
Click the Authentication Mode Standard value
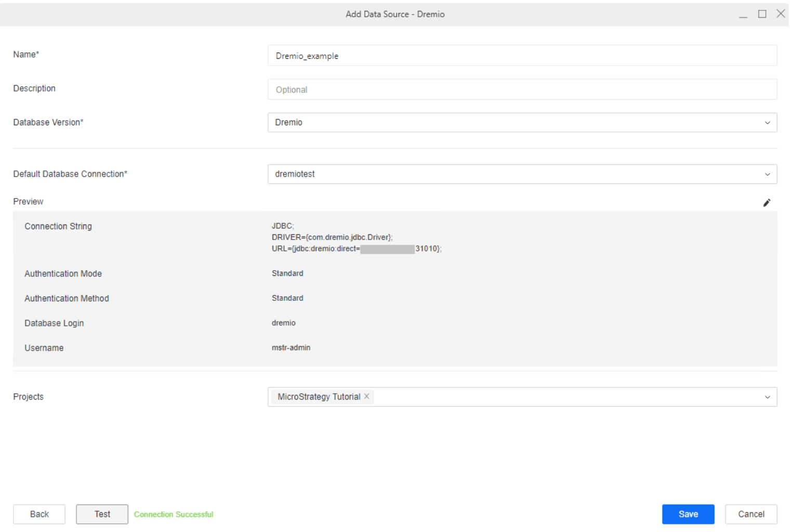point(287,273)
